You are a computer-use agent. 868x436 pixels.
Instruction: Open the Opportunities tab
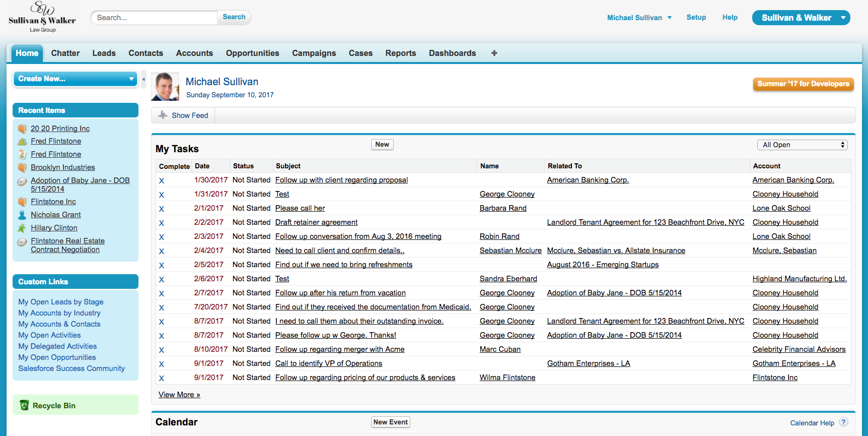coord(252,53)
